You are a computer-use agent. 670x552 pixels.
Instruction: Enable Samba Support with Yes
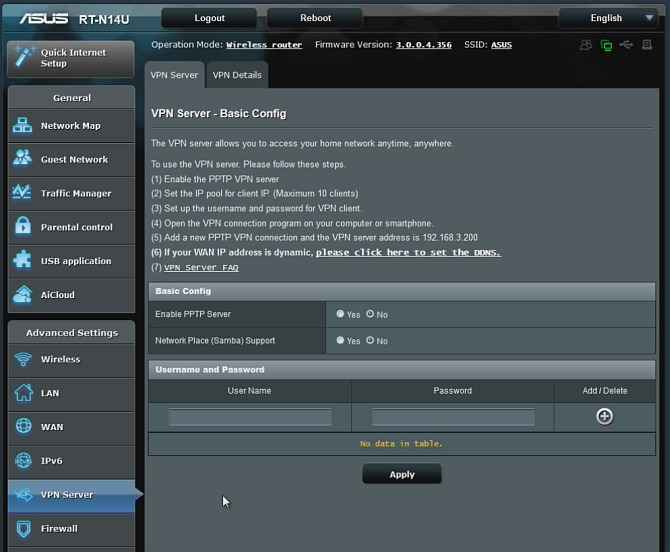340,340
